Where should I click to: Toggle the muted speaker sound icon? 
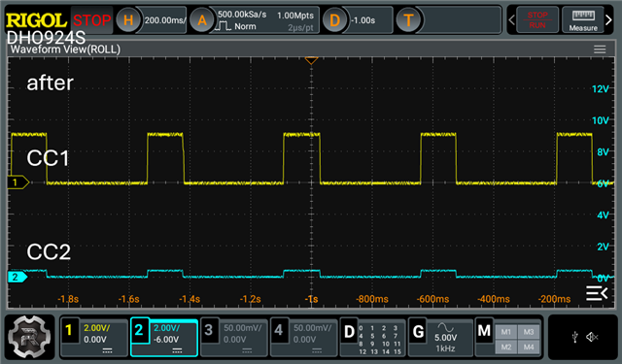592,337
